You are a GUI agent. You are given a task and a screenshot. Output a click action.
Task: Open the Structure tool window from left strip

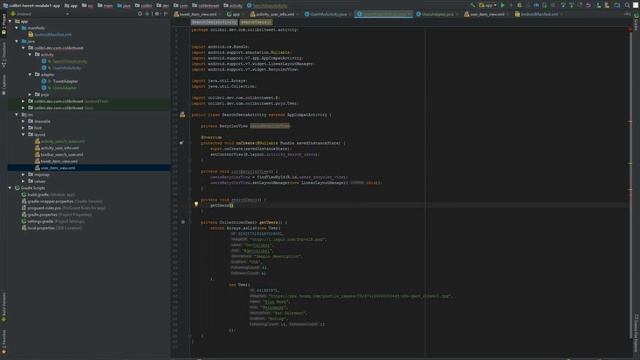4,55
